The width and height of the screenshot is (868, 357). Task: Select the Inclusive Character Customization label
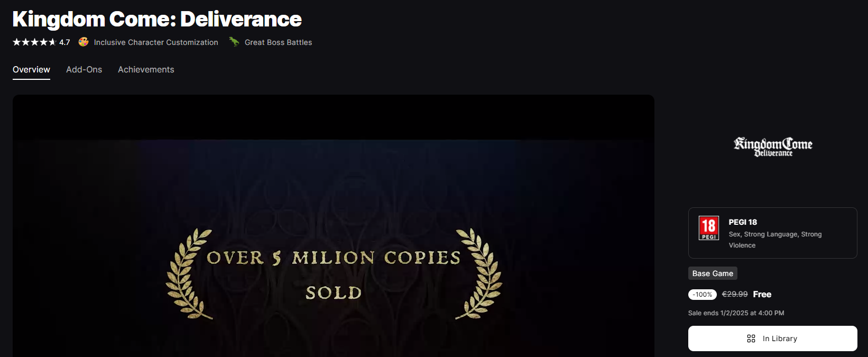pos(156,42)
